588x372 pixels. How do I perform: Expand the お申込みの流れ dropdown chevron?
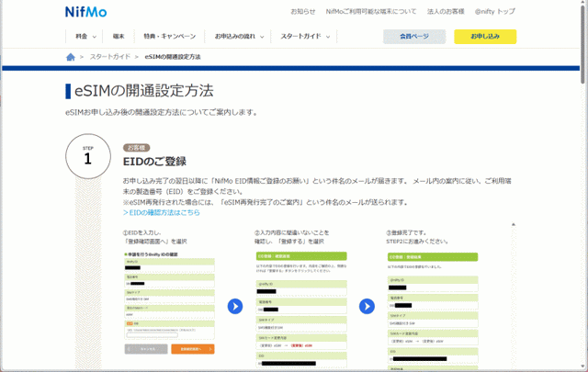click(x=262, y=37)
